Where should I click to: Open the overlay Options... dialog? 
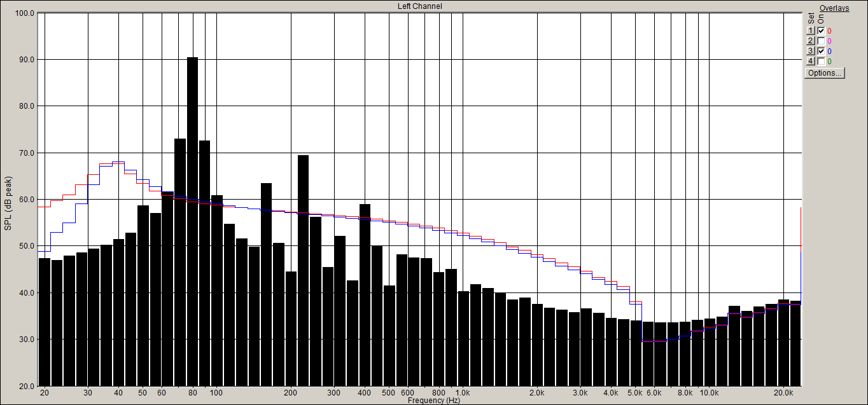(x=825, y=73)
